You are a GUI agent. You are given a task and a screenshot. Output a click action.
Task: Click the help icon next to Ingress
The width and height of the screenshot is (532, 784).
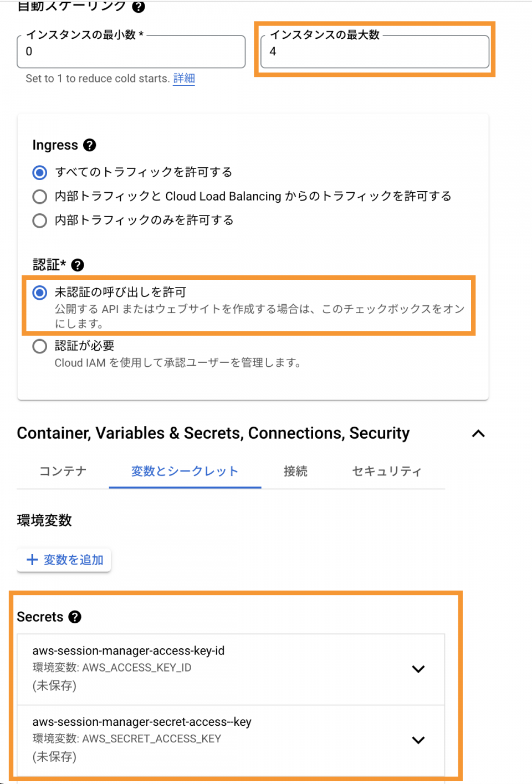tap(90, 145)
